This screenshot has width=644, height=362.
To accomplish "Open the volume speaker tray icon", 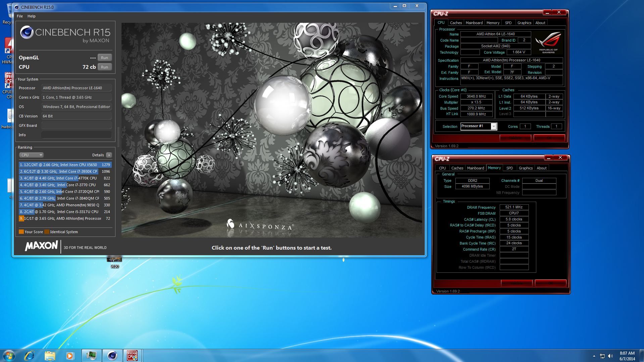I will click(610, 356).
